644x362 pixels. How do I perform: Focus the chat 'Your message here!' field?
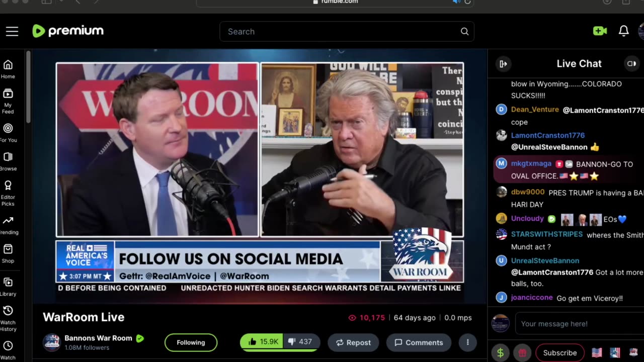pyautogui.click(x=580, y=324)
